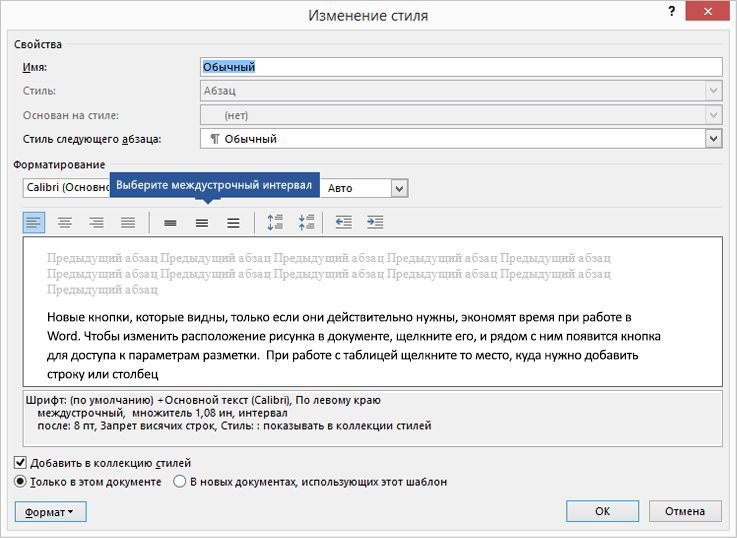Click the Имя: label

pyautogui.click(x=35, y=67)
